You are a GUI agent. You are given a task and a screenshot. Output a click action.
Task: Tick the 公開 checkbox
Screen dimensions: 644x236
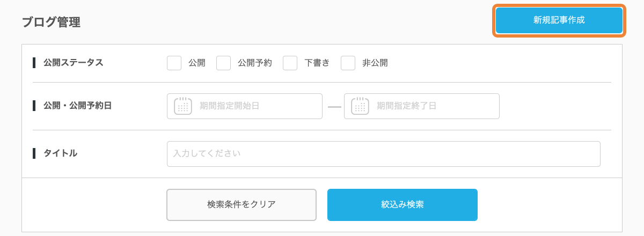(174, 63)
